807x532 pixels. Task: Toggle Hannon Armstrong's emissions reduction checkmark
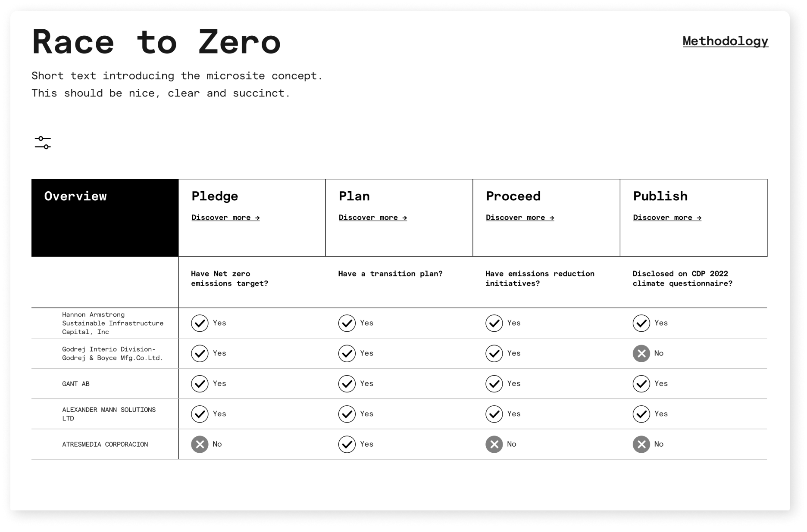pyautogui.click(x=494, y=323)
